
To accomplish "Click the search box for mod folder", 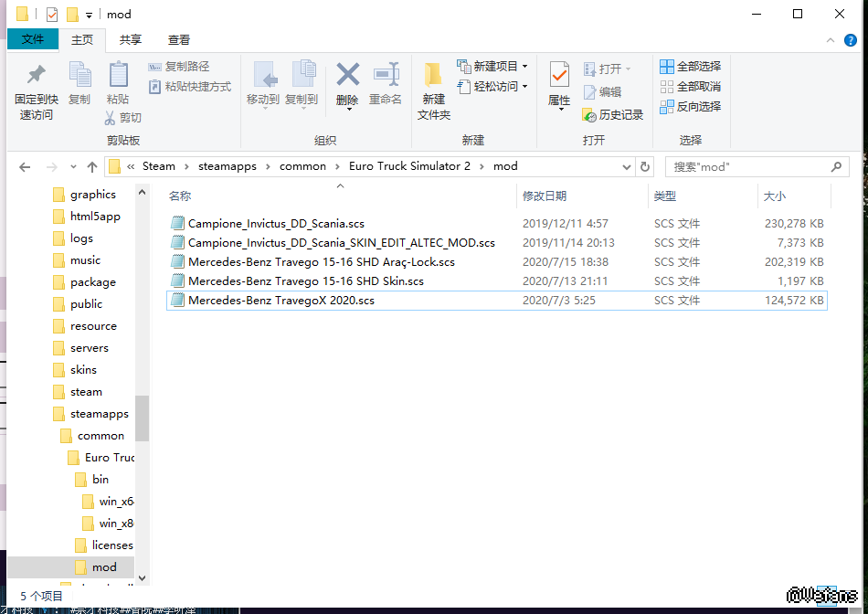I will (749, 167).
